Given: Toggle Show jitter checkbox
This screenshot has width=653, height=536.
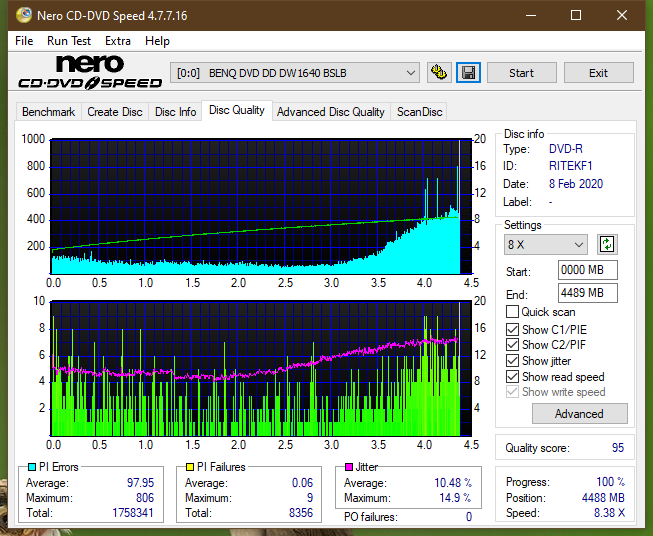Looking at the screenshot, I should (512, 361).
